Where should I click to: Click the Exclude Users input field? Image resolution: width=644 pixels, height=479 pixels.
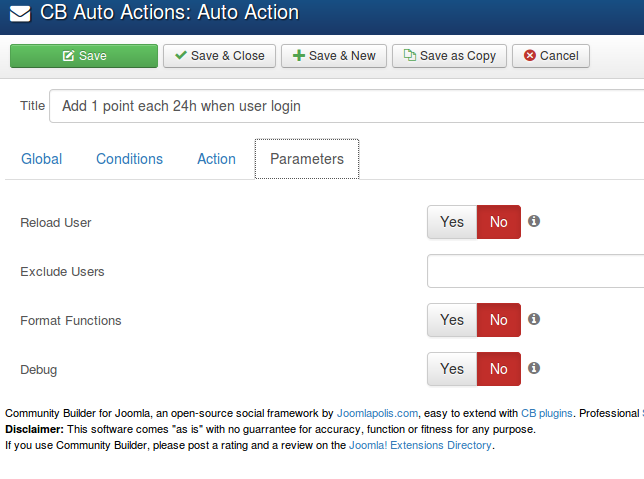[536, 271]
